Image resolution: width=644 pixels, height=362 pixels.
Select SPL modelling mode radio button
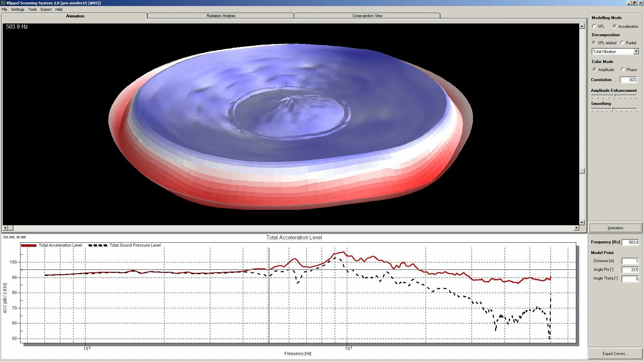pyautogui.click(x=594, y=26)
